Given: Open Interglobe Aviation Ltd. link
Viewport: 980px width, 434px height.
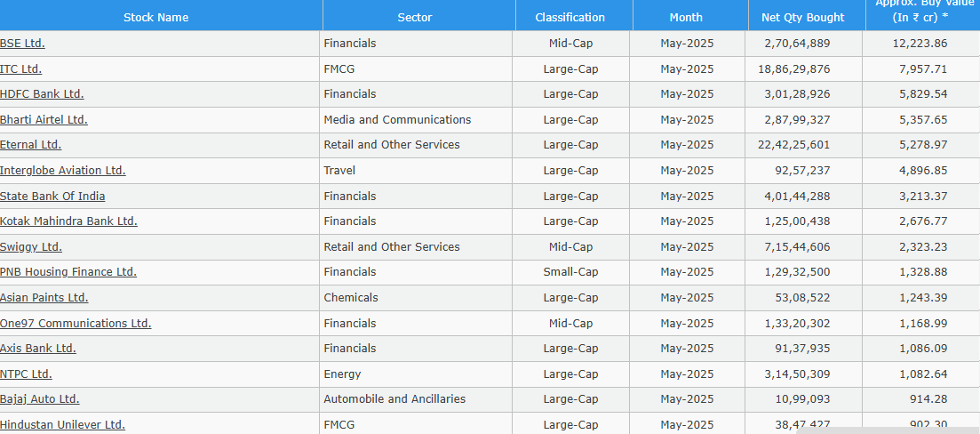Looking at the screenshot, I should pos(62,171).
